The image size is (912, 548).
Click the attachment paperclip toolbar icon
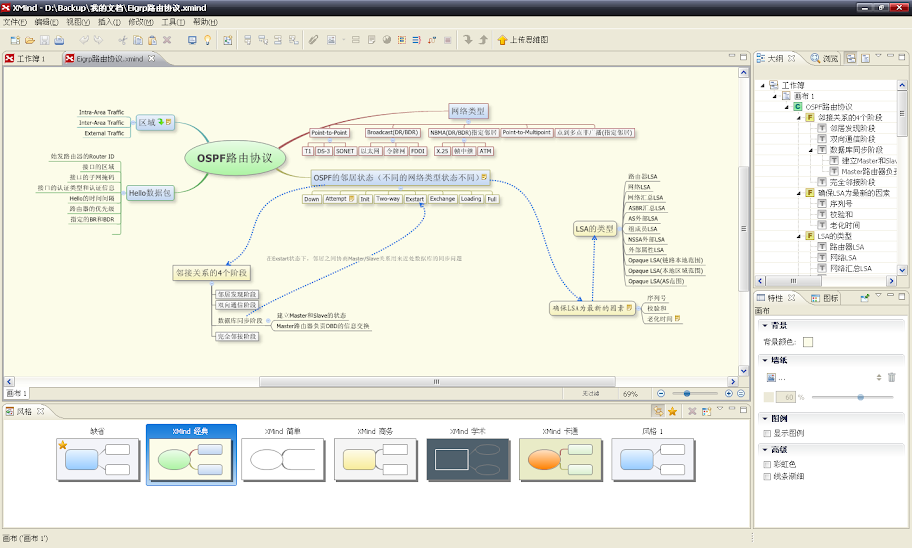point(313,40)
